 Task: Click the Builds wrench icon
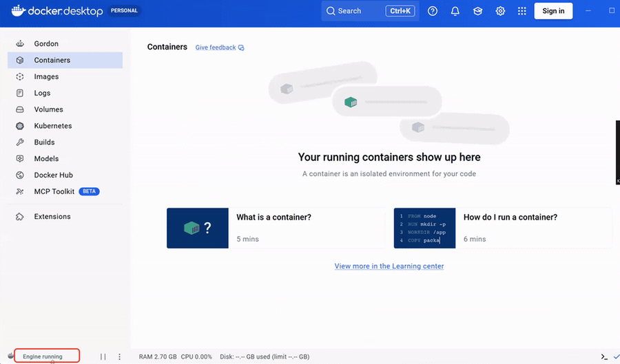tap(20, 142)
